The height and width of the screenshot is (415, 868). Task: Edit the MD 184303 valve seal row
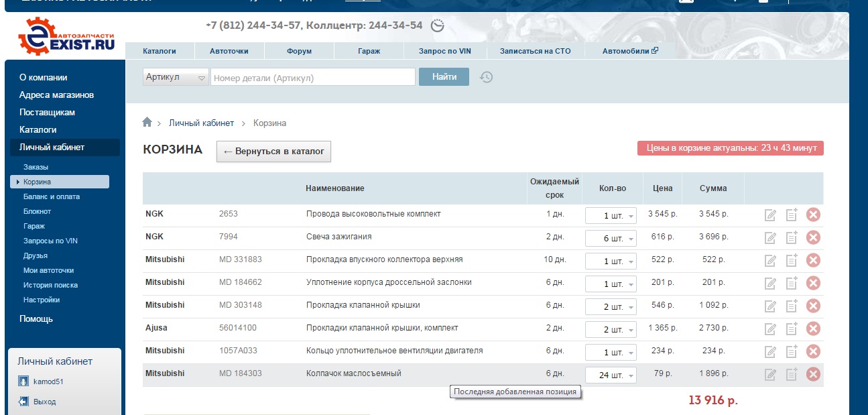(771, 374)
